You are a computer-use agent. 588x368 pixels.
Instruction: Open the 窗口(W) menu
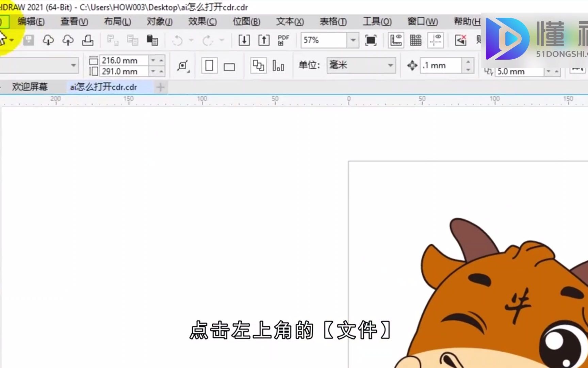[423, 21]
